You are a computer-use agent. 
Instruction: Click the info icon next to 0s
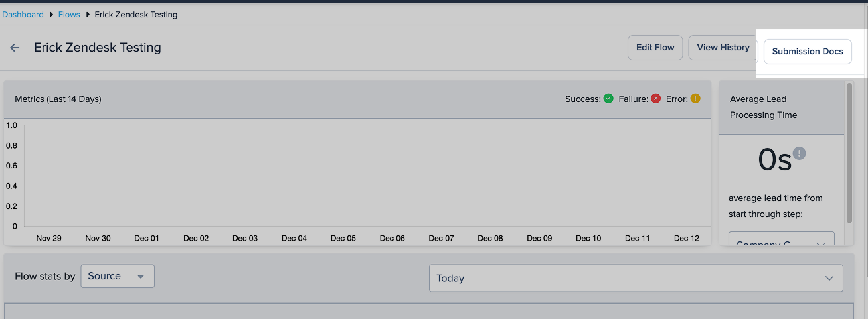800,153
